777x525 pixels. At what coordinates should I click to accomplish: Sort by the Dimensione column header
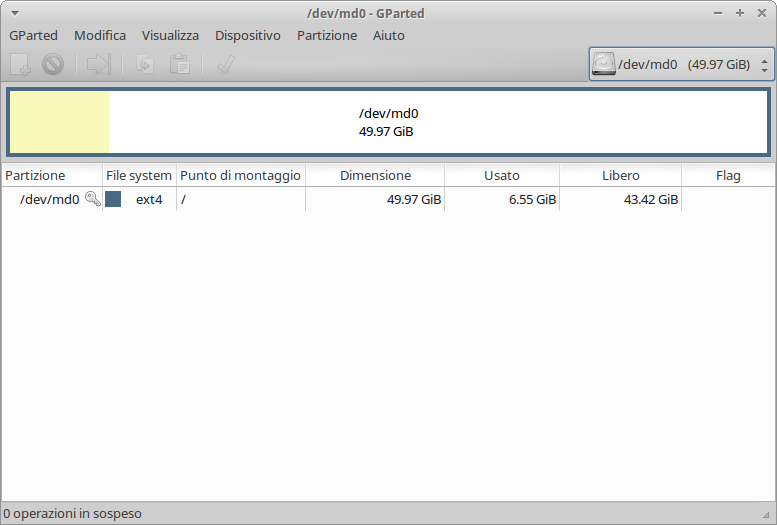tap(375, 175)
